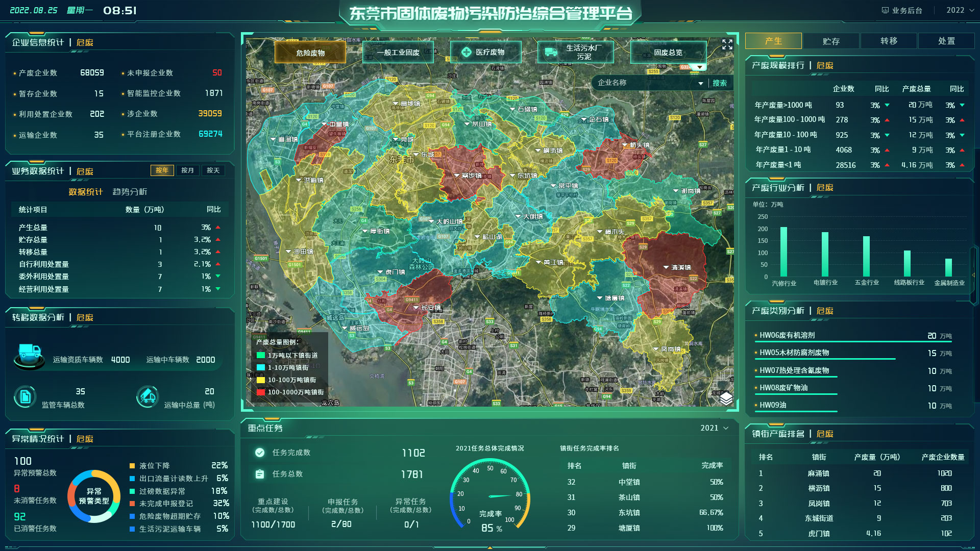Screen dimensions: 980x551
Task: Click the 搜索 search button
Action: (x=720, y=83)
